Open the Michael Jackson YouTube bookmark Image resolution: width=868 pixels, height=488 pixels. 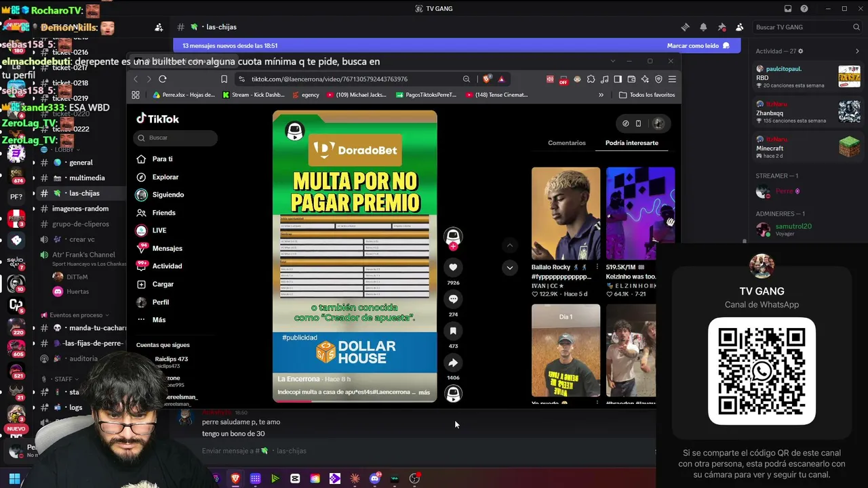(x=357, y=95)
